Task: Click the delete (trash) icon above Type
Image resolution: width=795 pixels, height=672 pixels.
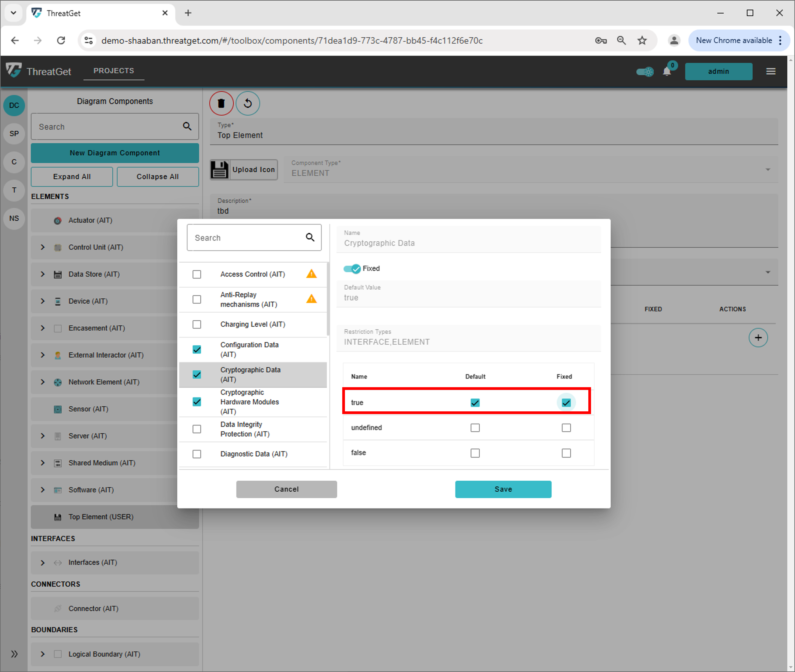Action: click(221, 103)
